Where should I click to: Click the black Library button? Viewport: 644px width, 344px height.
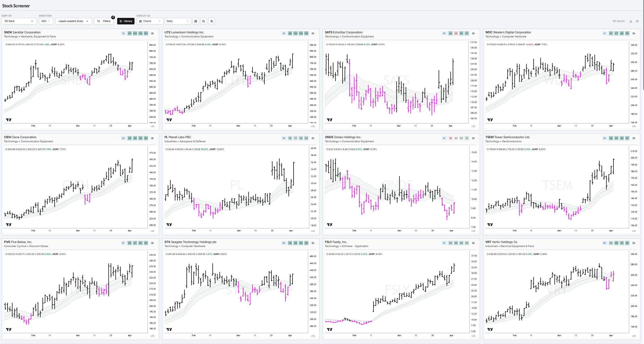(x=126, y=21)
